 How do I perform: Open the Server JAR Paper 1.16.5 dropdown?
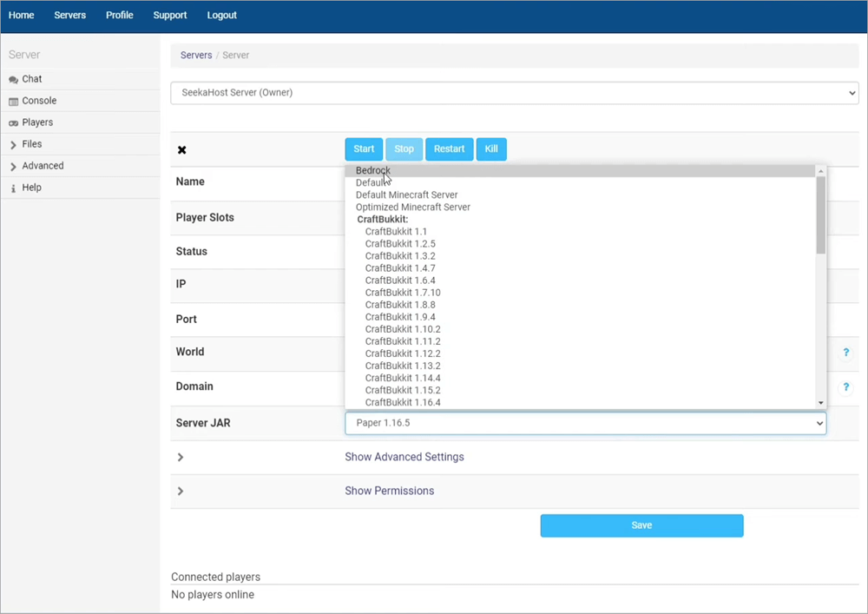[585, 423]
